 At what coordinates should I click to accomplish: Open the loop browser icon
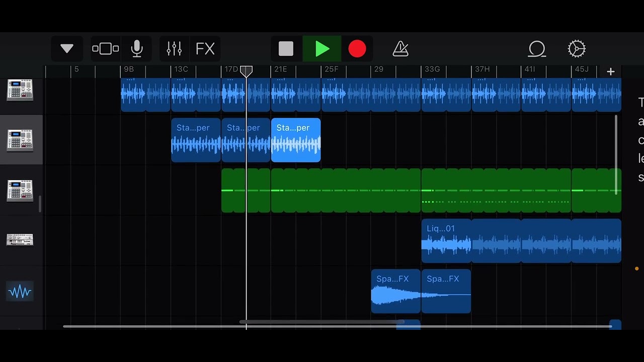pyautogui.click(x=537, y=49)
